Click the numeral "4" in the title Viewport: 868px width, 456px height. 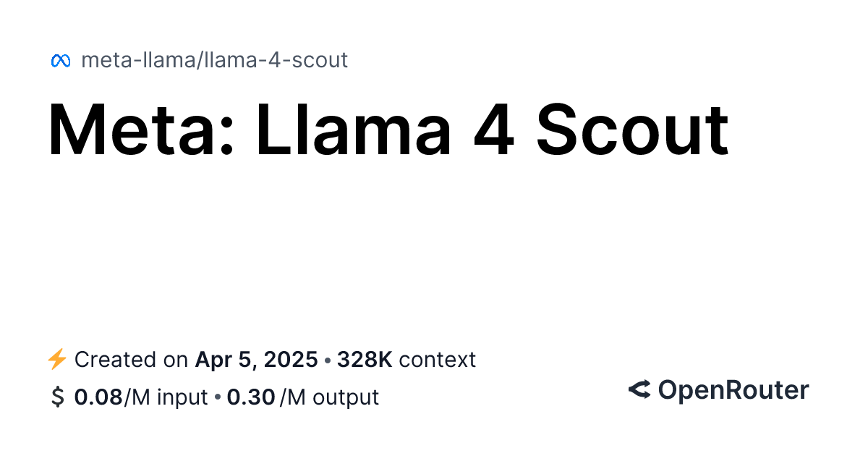493,130
